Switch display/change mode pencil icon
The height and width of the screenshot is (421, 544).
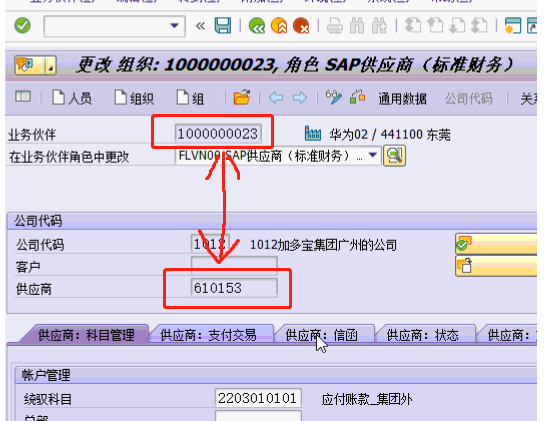tap(333, 97)
